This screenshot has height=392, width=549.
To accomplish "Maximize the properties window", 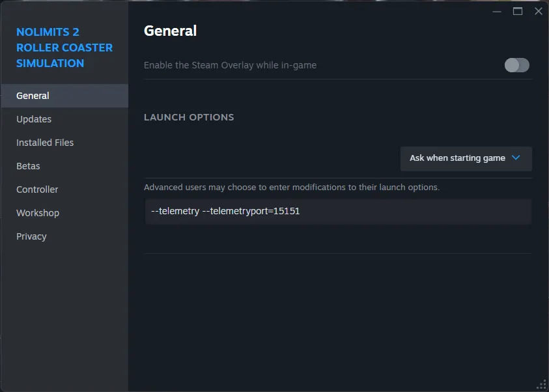I will coord(518,12).
